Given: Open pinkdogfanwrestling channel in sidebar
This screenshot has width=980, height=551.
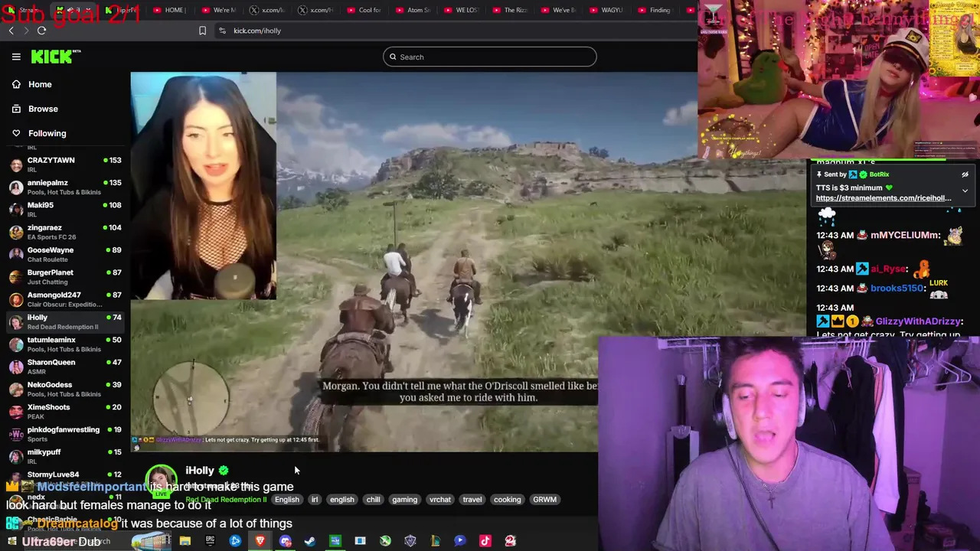Looking at the screenshot, I should pyautogui.click(x=65, y=434).
